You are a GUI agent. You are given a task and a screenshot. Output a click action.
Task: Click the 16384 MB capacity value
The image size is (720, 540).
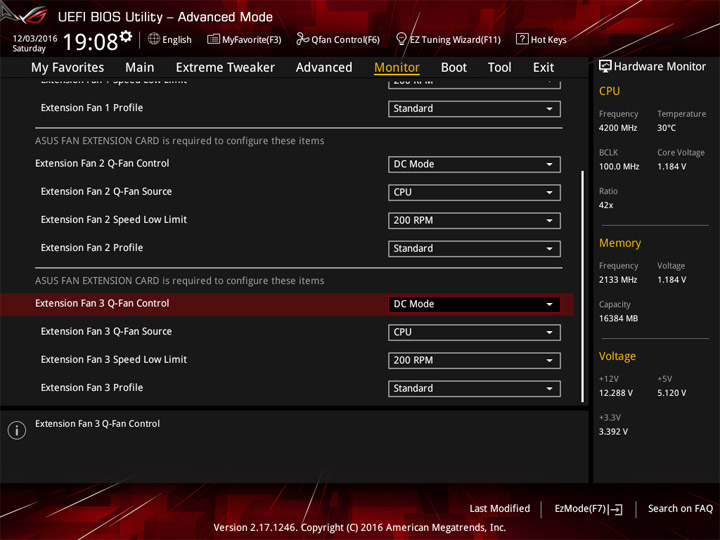[x=618, y=318]
